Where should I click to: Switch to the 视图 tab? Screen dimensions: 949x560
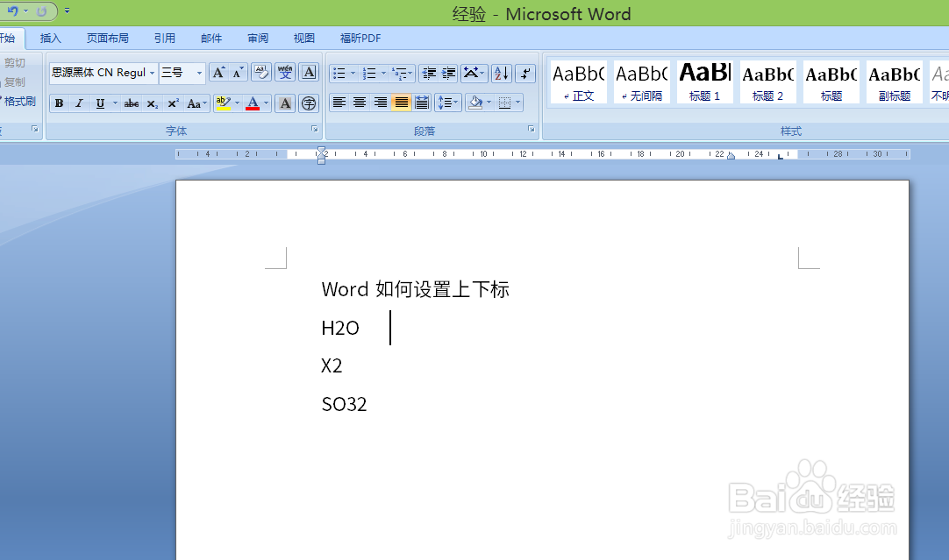click(303, 38)
